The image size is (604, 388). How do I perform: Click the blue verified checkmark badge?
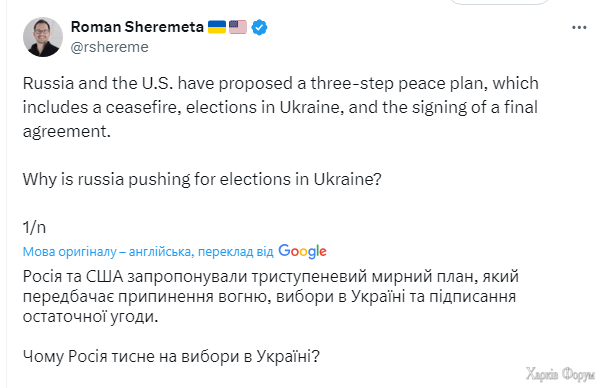pos(259,27)
